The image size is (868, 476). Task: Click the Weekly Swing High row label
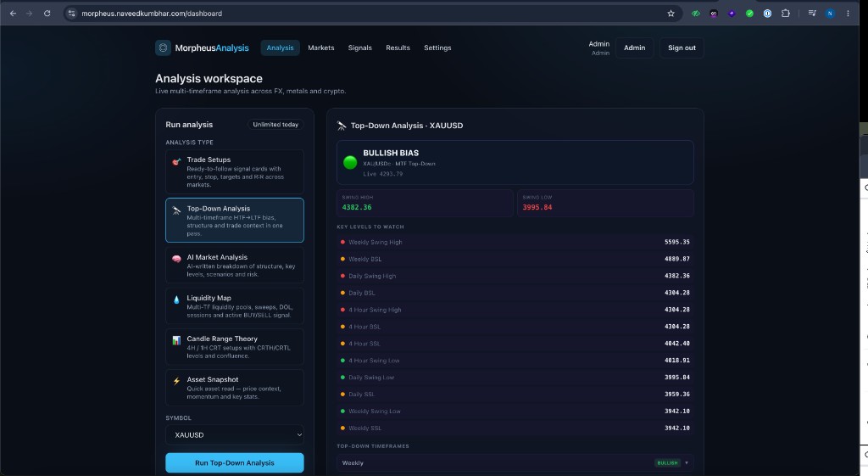pyautogui.click(x=376, y=242)
